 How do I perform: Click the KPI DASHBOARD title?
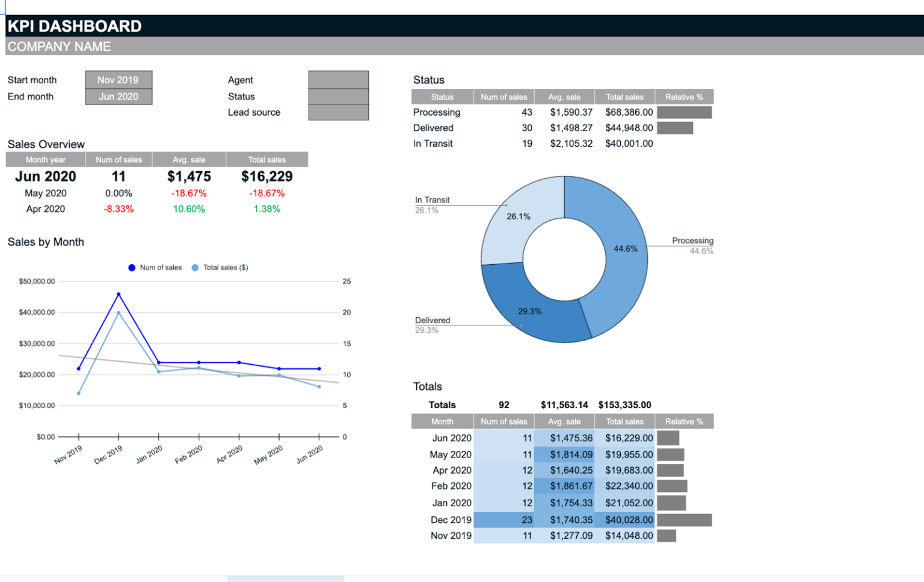(73, 26)
